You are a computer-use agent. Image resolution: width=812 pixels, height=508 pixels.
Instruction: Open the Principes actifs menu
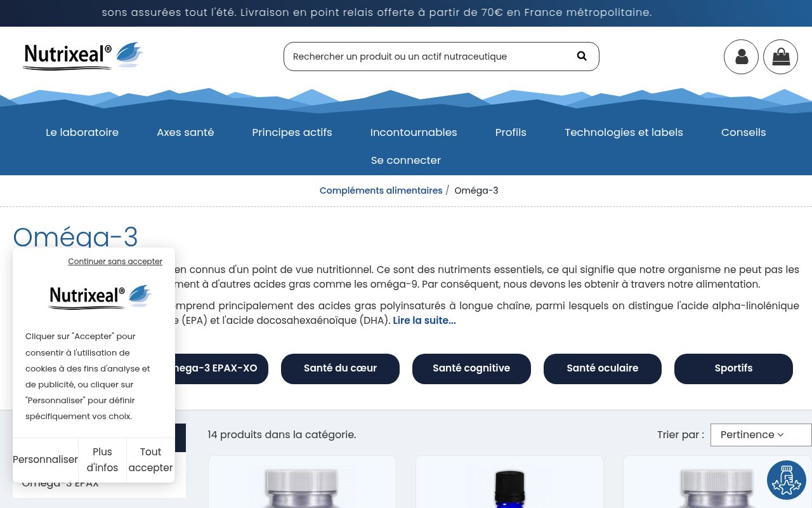pos(292,132)
